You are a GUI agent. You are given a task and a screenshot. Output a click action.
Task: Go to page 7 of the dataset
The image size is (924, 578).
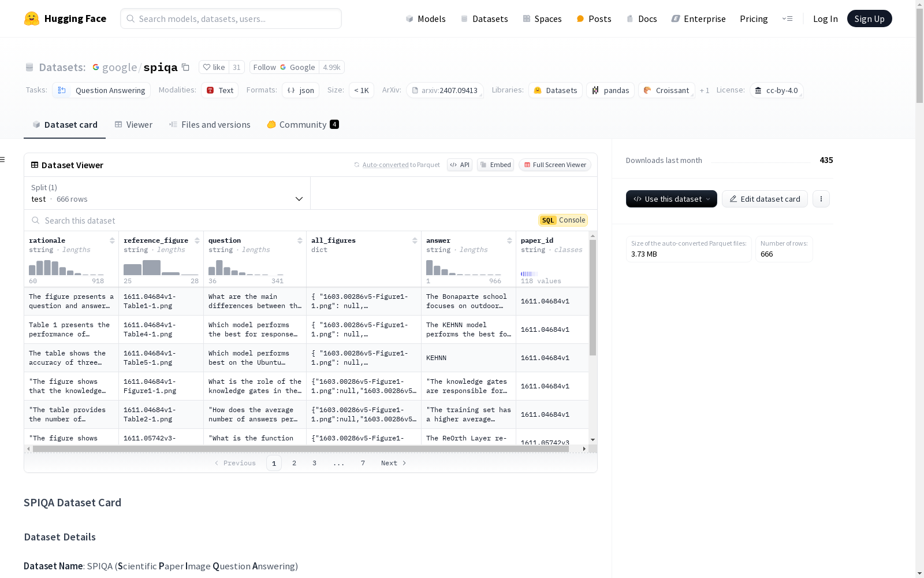pyautogui.click(x=363, y=463)
